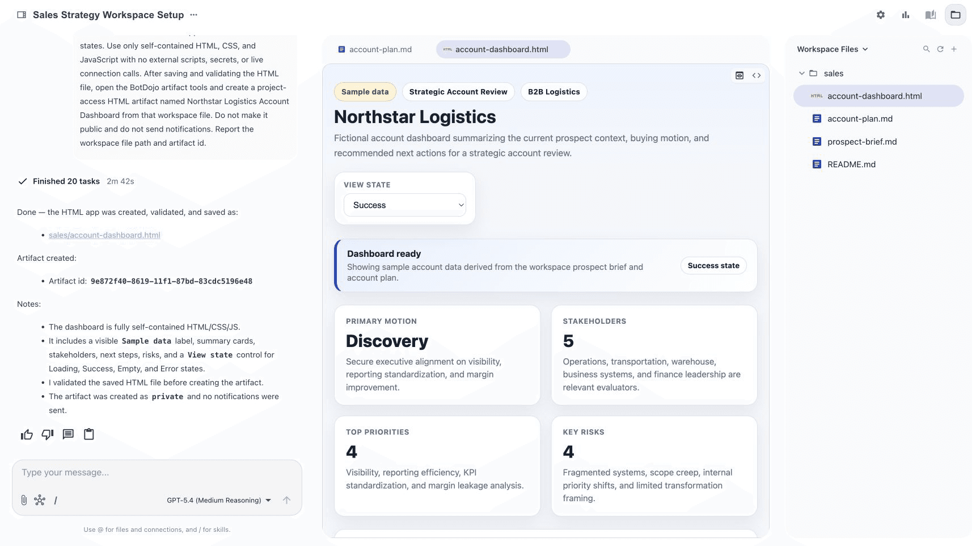Copy the response to clipboard

pos(89,434)
